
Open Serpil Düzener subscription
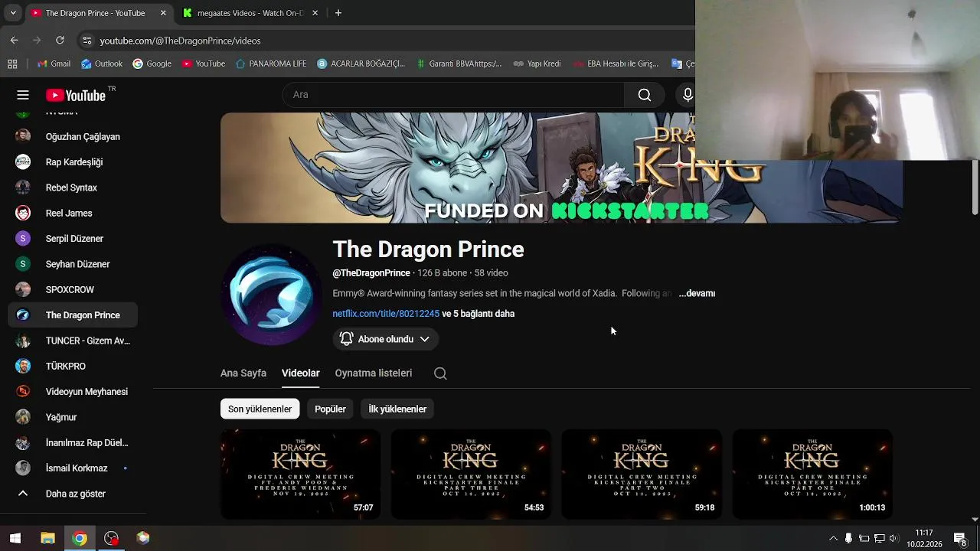73,239
